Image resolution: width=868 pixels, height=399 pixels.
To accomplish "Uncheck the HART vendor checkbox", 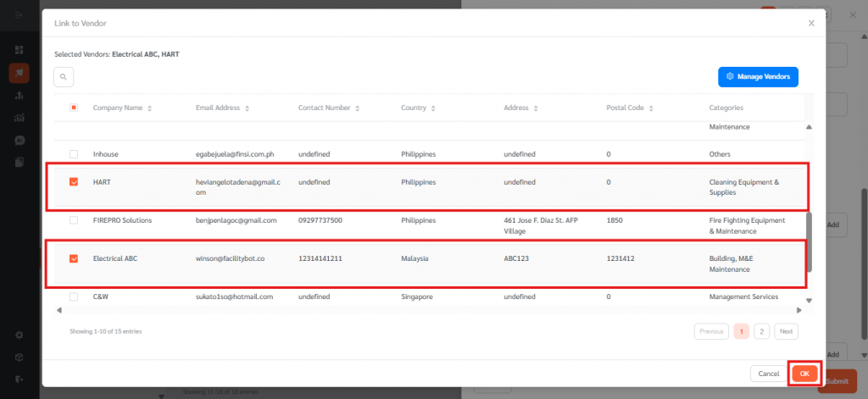I will [74, 182].
